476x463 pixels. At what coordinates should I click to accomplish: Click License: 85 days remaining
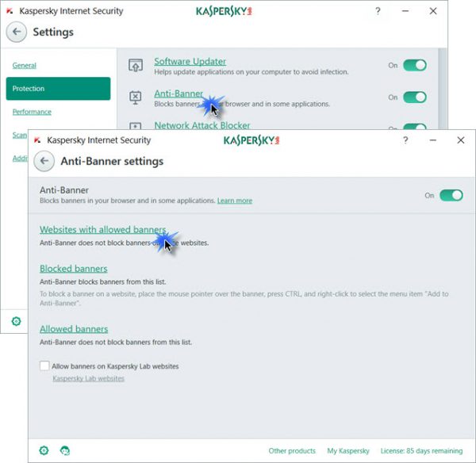[x=422, y=451]
